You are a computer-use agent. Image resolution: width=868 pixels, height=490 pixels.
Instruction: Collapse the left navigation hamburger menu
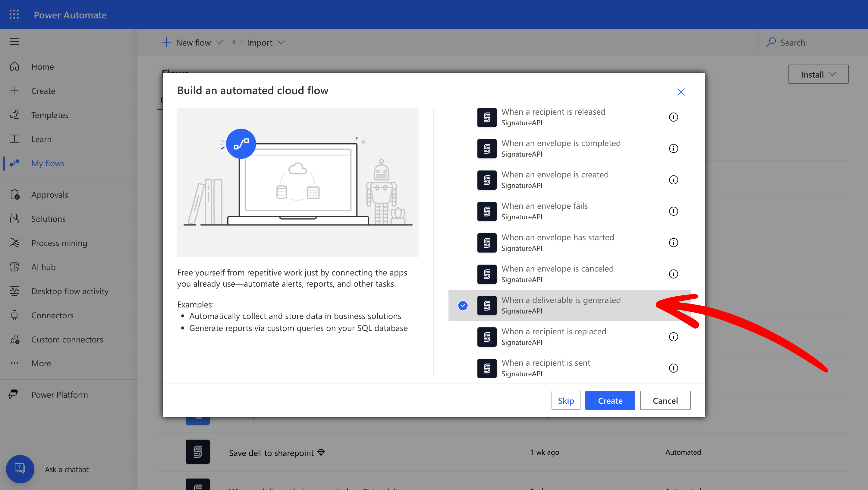[14, 41]
